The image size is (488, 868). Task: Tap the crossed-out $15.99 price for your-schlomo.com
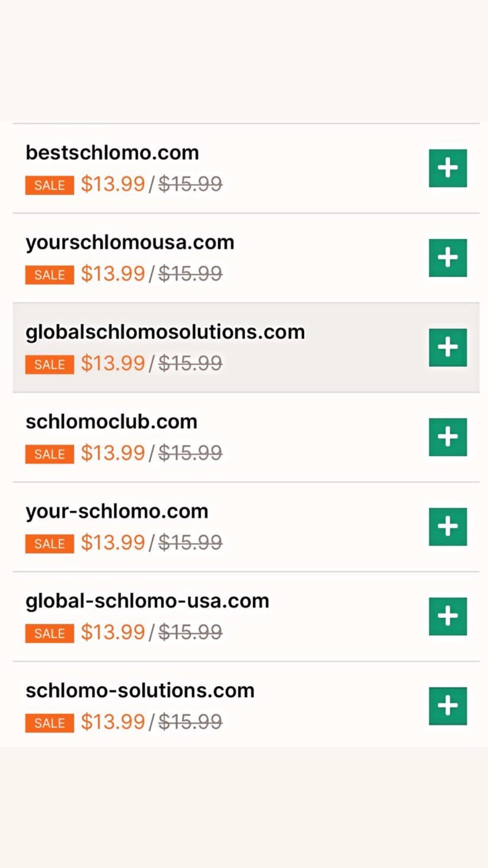pos(190,542)
